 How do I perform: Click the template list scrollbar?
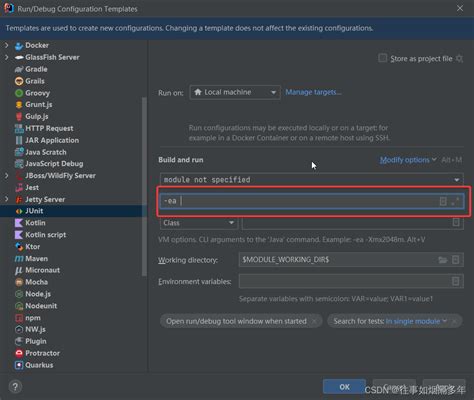pyautogui.click(x=144, y=187)
